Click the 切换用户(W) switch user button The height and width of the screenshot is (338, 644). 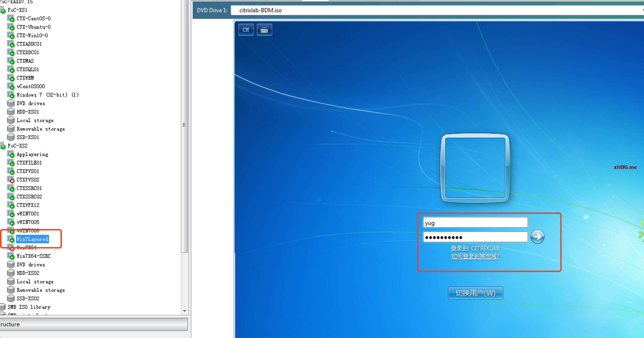point(475,293)
